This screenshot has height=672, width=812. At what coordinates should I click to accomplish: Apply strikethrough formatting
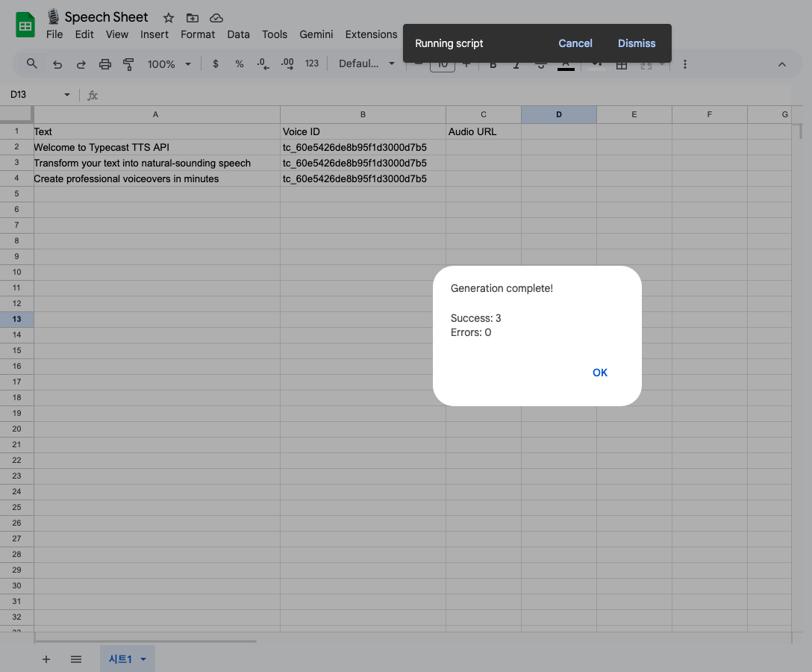541,64
